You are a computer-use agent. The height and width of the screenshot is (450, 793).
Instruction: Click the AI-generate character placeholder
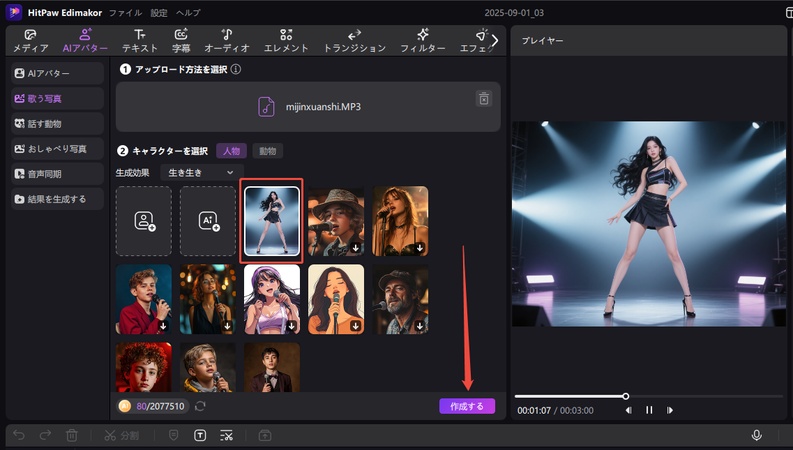pos(208,221)
